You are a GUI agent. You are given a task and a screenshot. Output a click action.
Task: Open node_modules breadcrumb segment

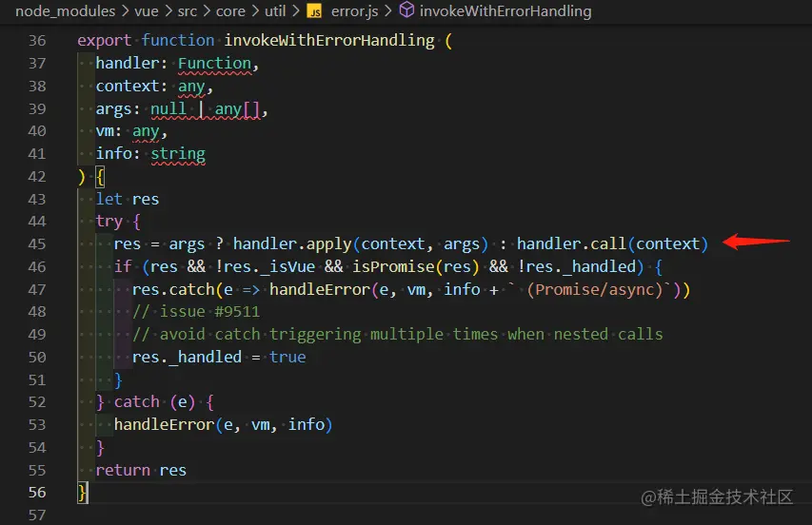pyautogui.click(x=66, y=10)
